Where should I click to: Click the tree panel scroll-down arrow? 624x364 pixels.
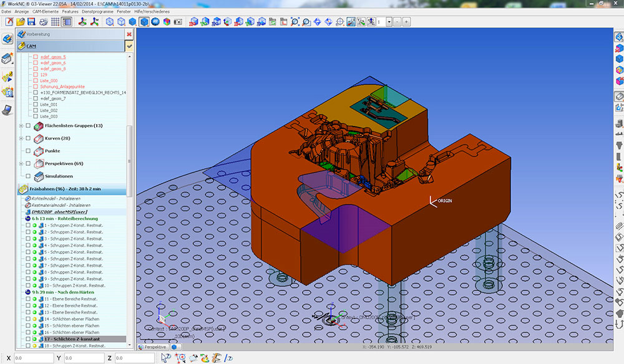pyautogui.click(x=129, y=345)
